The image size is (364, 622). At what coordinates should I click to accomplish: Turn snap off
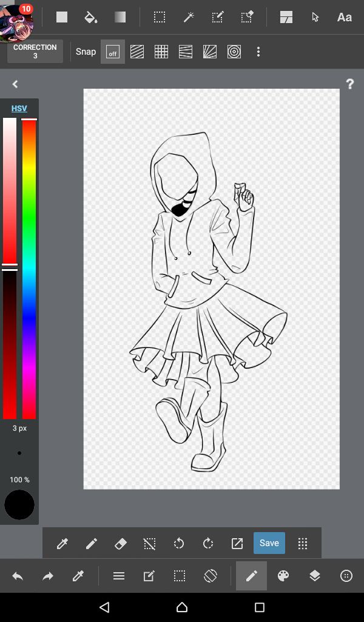[113, 52]
